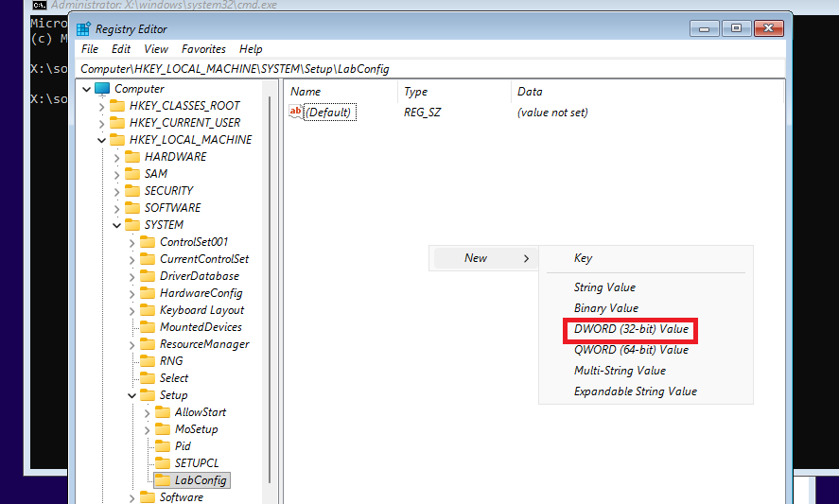This screenshot has height=504, width=839.
Task: Collapse the SYSTEM key
Action: (116, 225)
